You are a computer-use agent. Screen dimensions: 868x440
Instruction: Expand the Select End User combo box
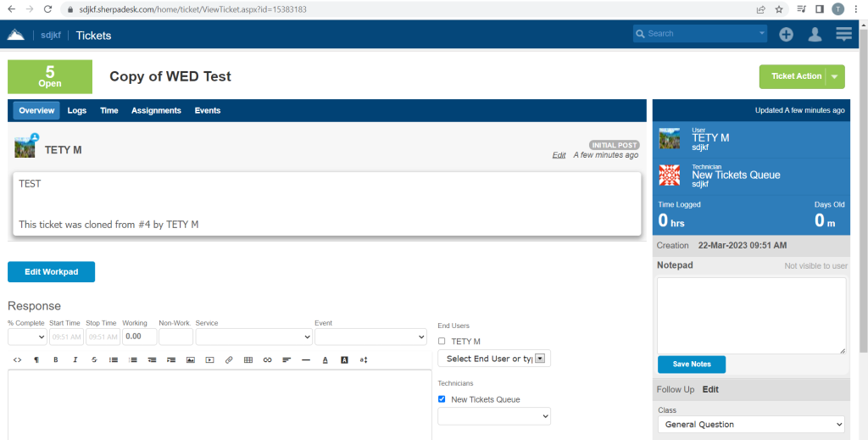(541, 359)
